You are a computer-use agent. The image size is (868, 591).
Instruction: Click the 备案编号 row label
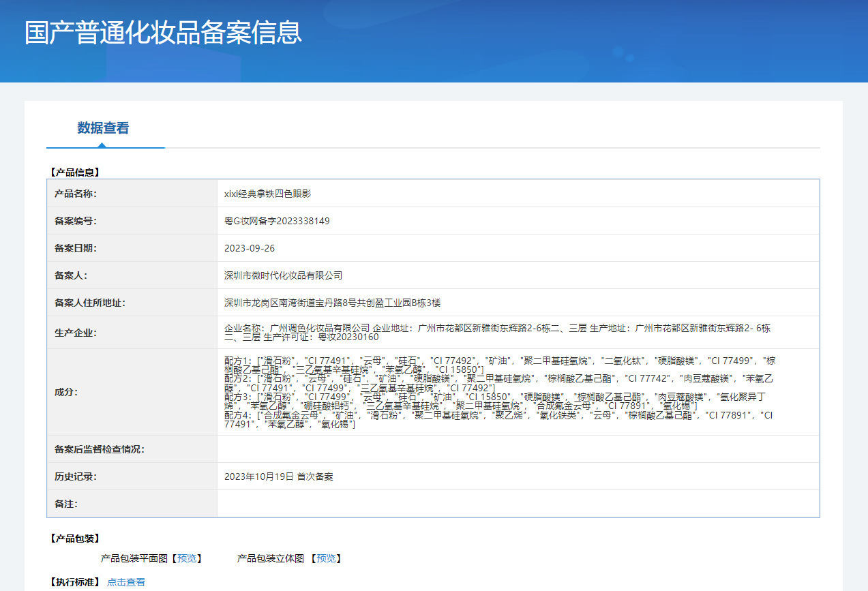[x=76, y=221]
